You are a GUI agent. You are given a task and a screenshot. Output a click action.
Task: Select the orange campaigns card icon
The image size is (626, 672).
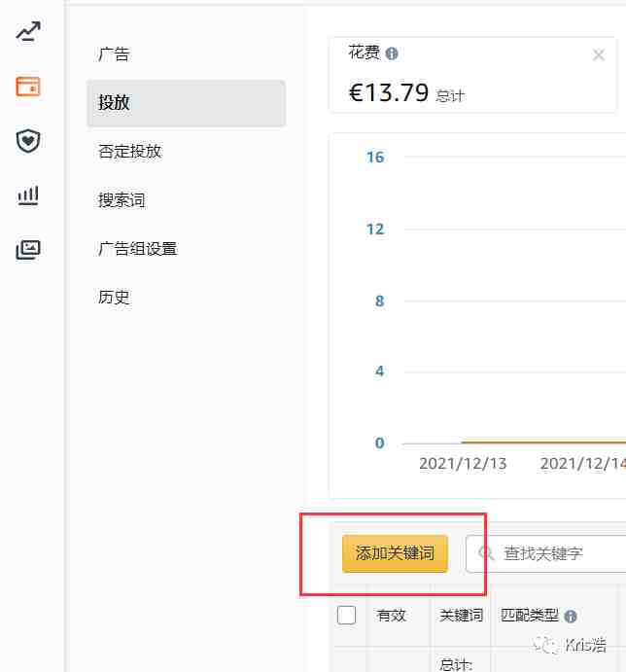28,87
